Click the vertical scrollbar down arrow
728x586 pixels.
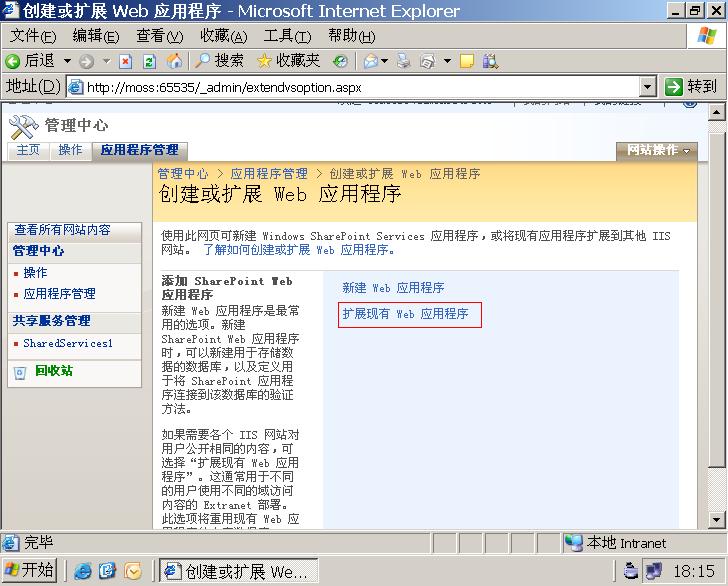716,520
